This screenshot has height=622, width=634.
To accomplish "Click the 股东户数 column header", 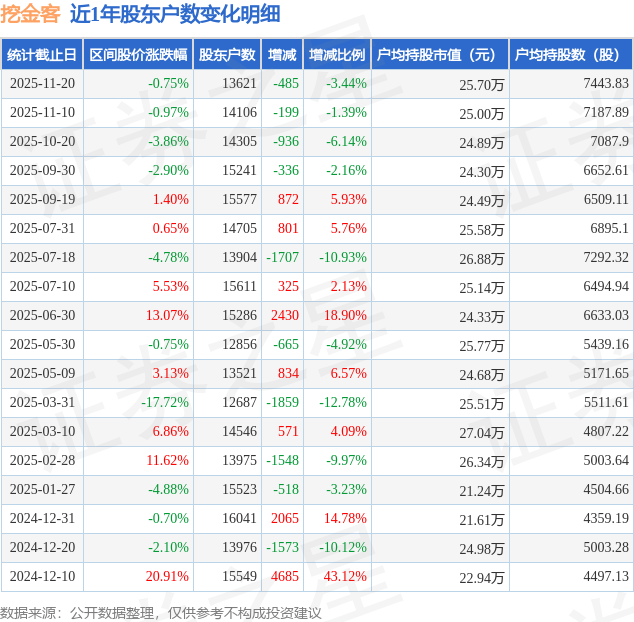I will pos(227,55).
